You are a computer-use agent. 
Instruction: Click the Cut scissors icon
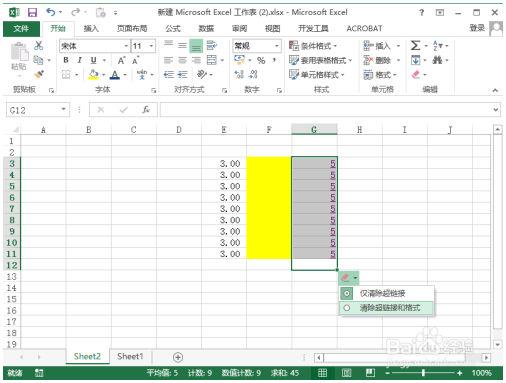tap(39, 45)
